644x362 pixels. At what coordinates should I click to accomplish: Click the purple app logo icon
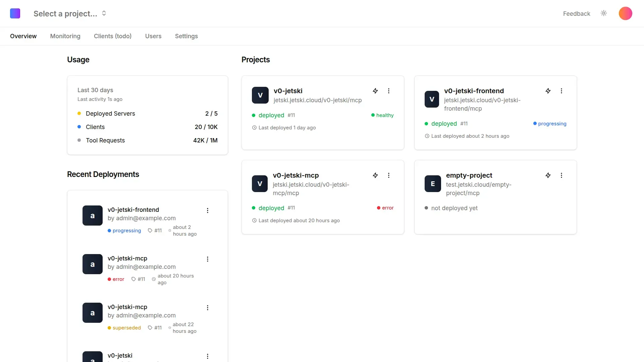point(15,13)
